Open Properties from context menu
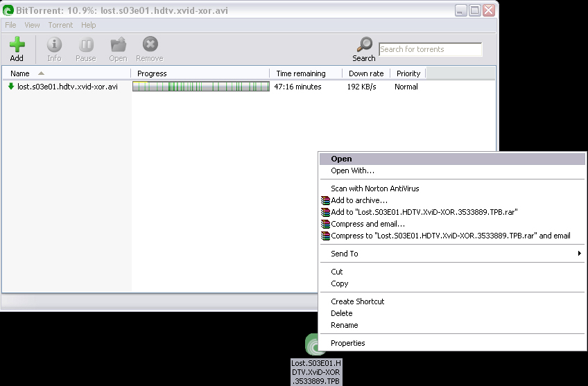 pyautogui.click(x=452, y=343)
